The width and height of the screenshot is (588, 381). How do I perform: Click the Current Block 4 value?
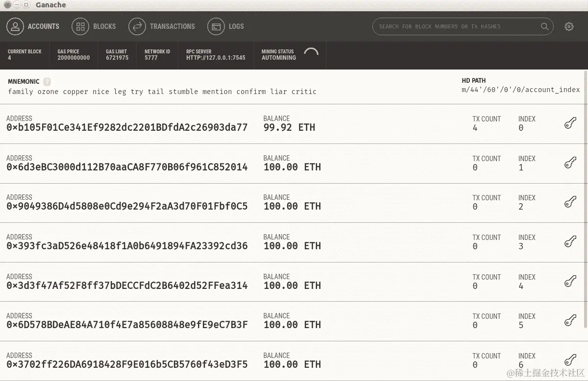9,58
